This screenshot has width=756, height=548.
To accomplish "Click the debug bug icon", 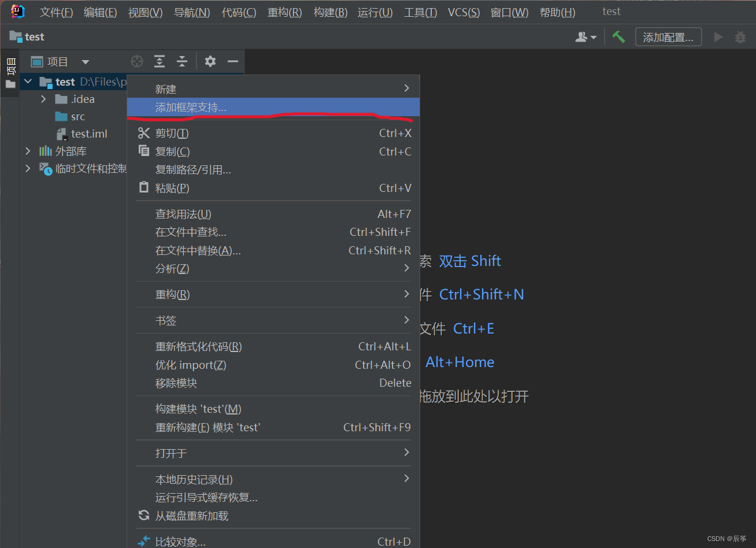I will [740, 37].
